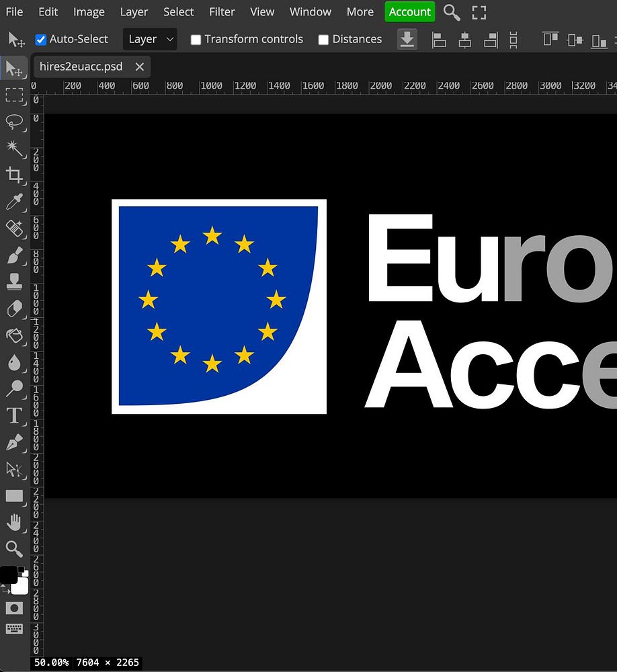Align left edges icon in options bar
617x672 pixels.
coord(439,40)
